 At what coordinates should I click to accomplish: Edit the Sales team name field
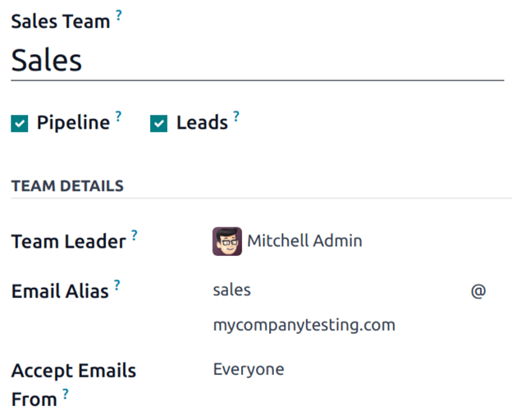coord(246,61)
